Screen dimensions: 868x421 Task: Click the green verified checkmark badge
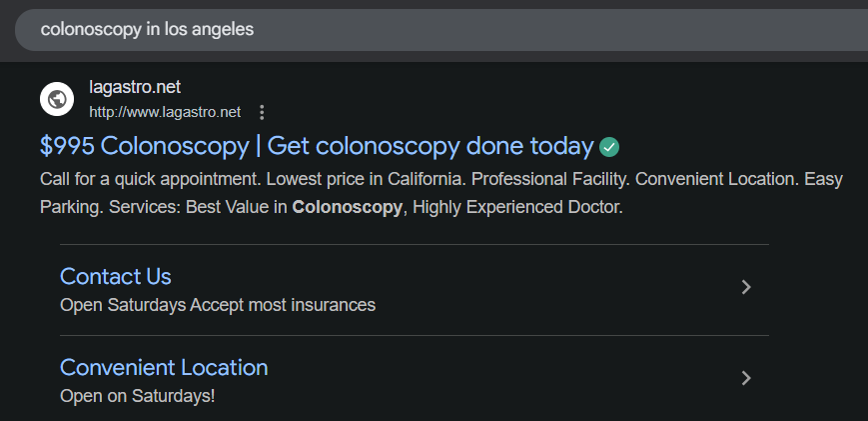609,147
